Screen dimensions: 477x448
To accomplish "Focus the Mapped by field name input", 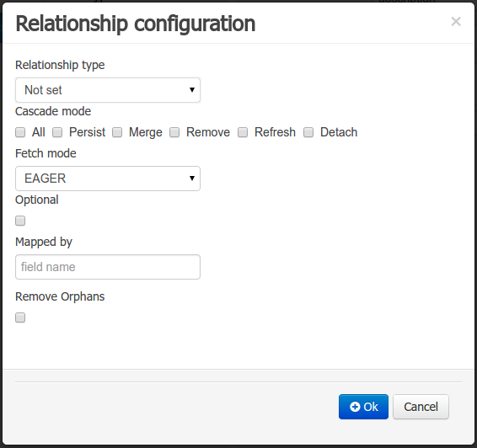I will click(108, 267).
